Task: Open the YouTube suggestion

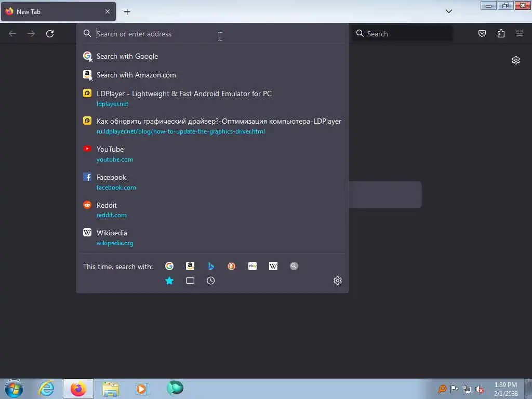Action: pos(212,154)
